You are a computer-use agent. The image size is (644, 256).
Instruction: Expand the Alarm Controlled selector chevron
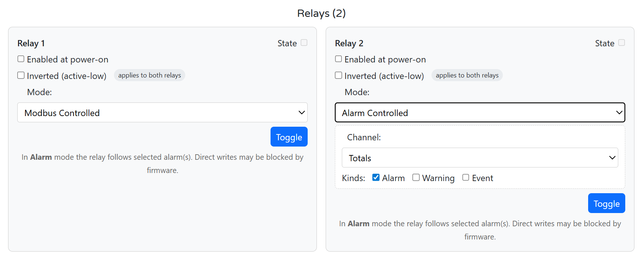619,112
